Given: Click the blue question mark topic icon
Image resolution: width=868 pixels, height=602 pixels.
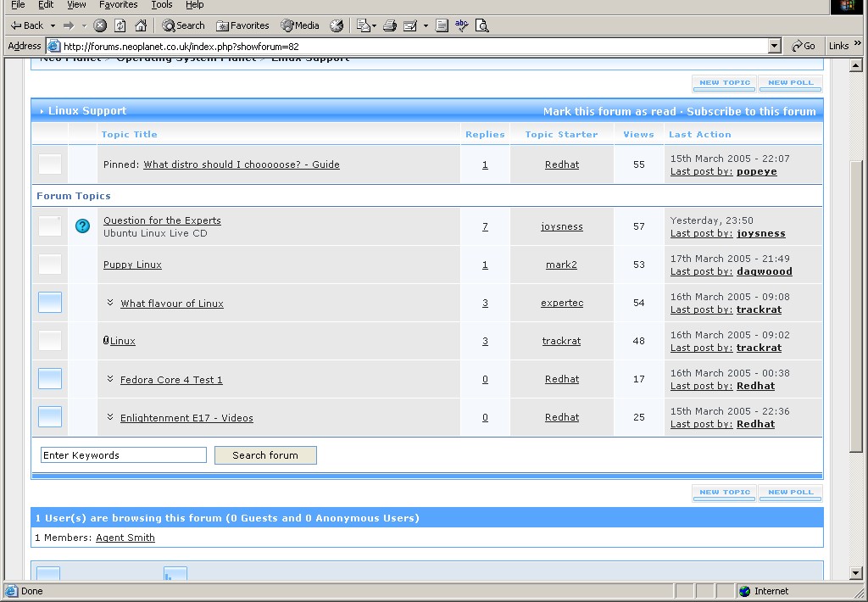Looking at the screenshot, I should tap(82, 226).
